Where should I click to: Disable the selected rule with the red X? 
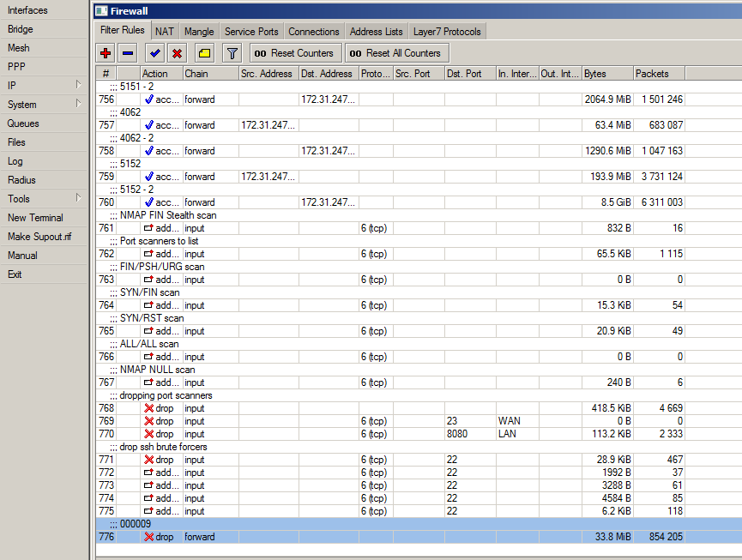[x=178, y=52]
